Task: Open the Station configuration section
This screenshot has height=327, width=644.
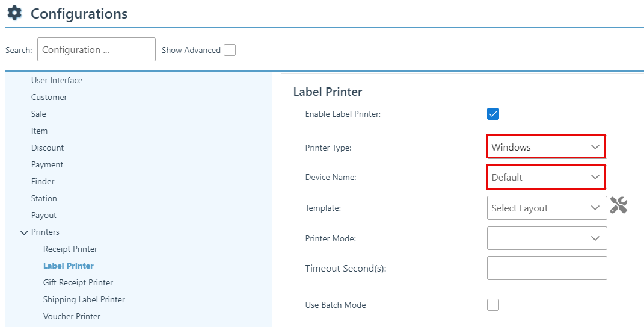Action: 44,198
